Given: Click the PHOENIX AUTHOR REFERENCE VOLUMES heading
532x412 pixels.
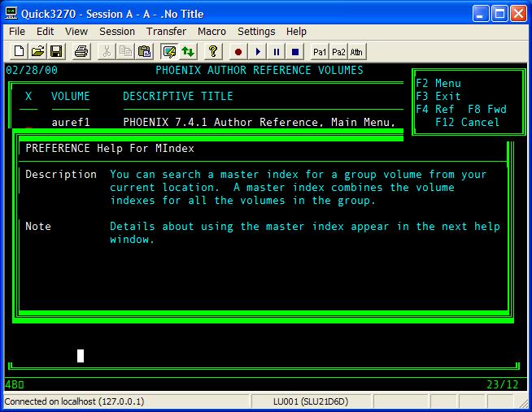Looking at the screenshot, I should (x=259, y=70).
